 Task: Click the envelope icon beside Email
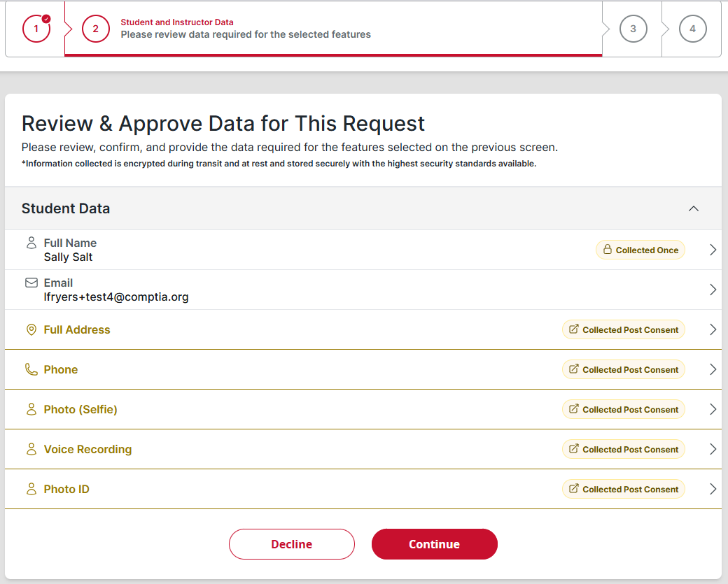(31, 283)
